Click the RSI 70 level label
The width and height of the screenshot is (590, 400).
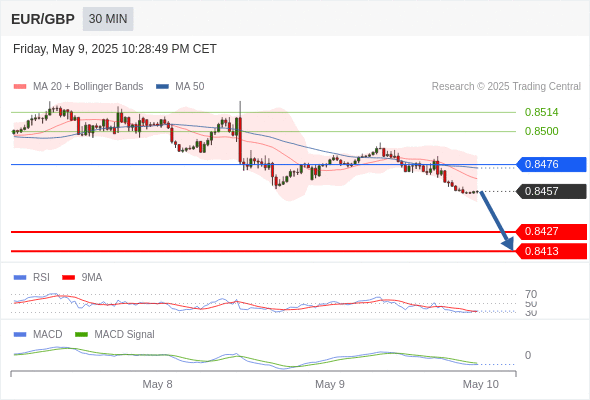point(531,294)
